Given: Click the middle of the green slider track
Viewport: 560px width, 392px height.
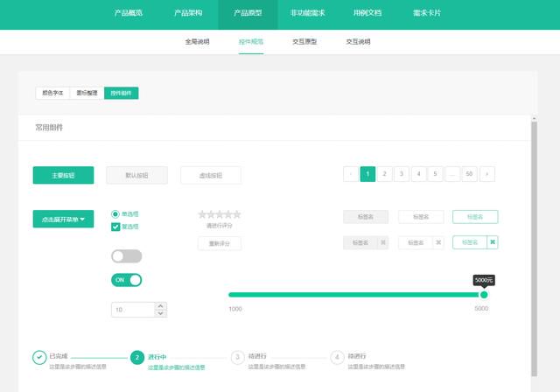Looking at the screenshot, I should coord(356,295).
